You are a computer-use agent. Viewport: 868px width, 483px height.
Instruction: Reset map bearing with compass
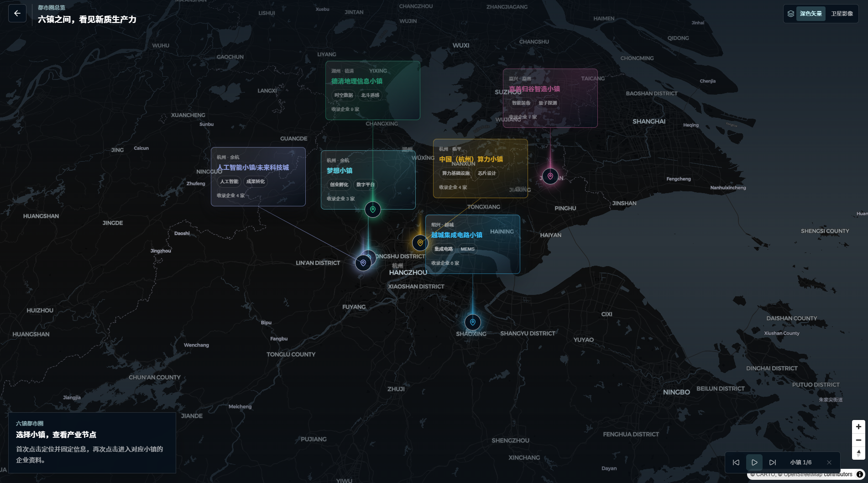tap(858, 453)
